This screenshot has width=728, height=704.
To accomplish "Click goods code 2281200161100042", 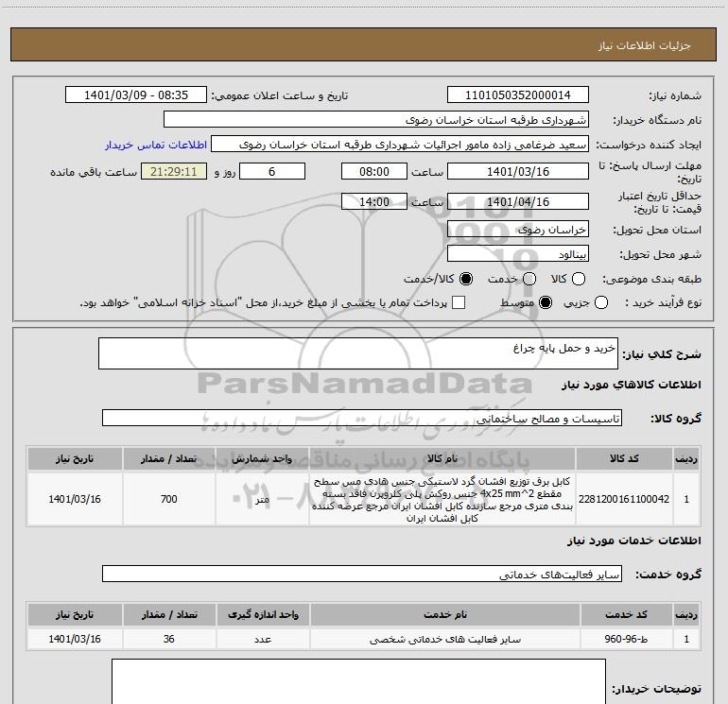I will click(624, 499).
